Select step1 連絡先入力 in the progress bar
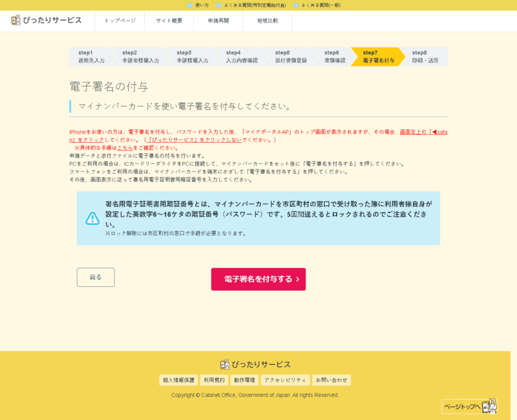The image size is (517, 420). (91, 57)
